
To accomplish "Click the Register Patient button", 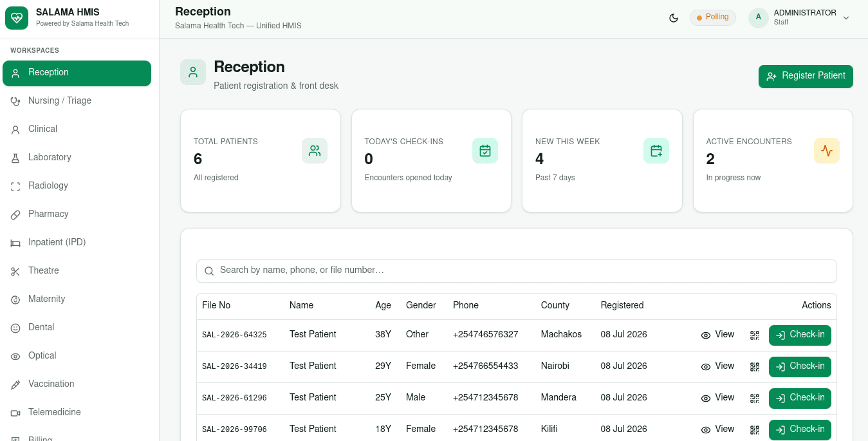I will click(806, 76).
